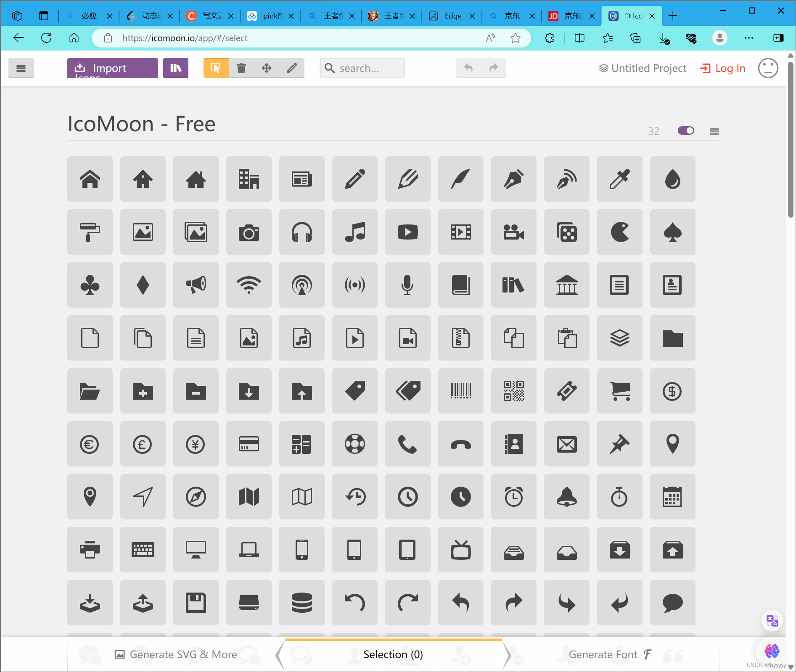The image size is (796, 672).
Task: Select the envelope mail icon
Action: pos(567,444)
